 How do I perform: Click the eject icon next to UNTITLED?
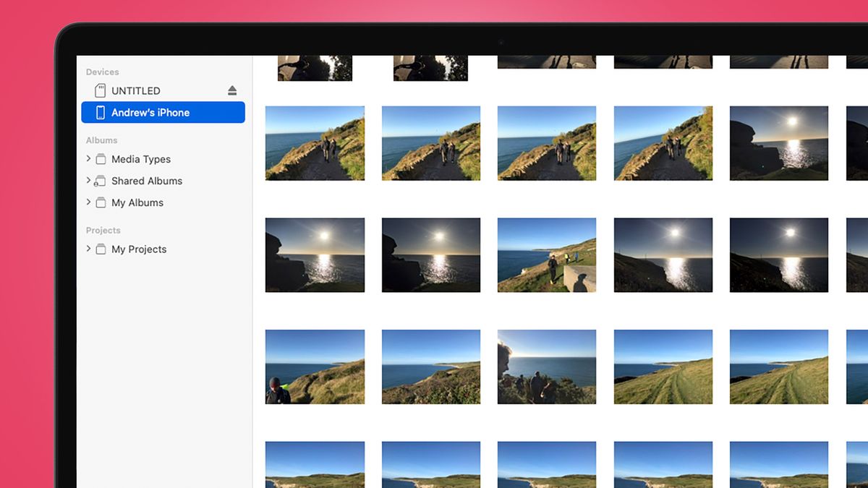click(232, 90)
